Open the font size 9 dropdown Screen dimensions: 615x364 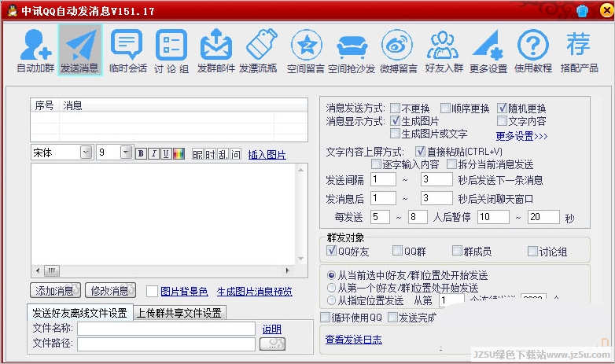126,152
